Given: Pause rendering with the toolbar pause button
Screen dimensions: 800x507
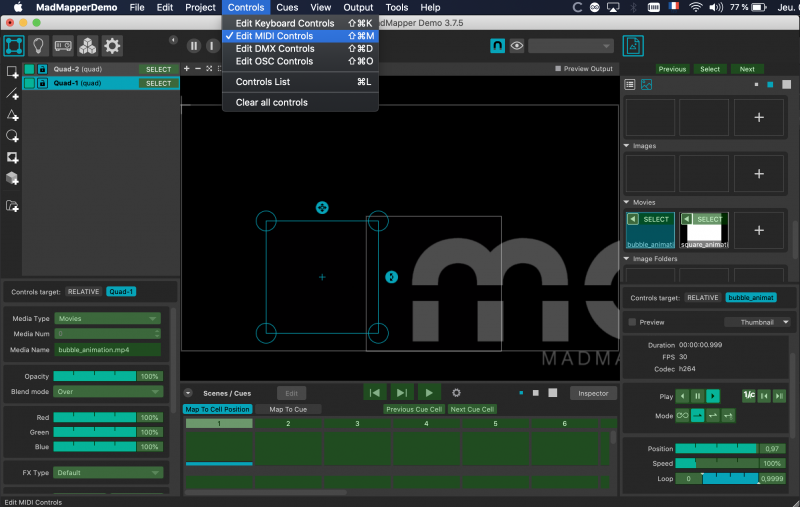Looking at the screenshot, I should (194, 46).
